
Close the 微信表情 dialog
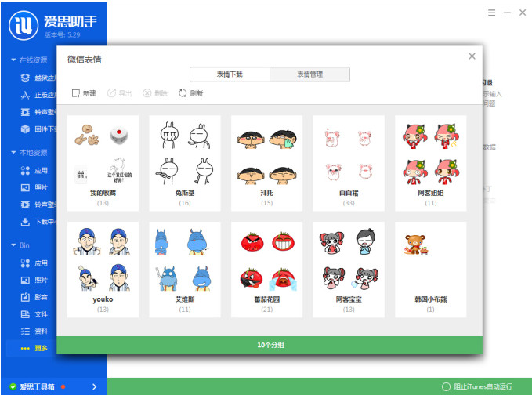pyautogui.click(x=472, y=56)
